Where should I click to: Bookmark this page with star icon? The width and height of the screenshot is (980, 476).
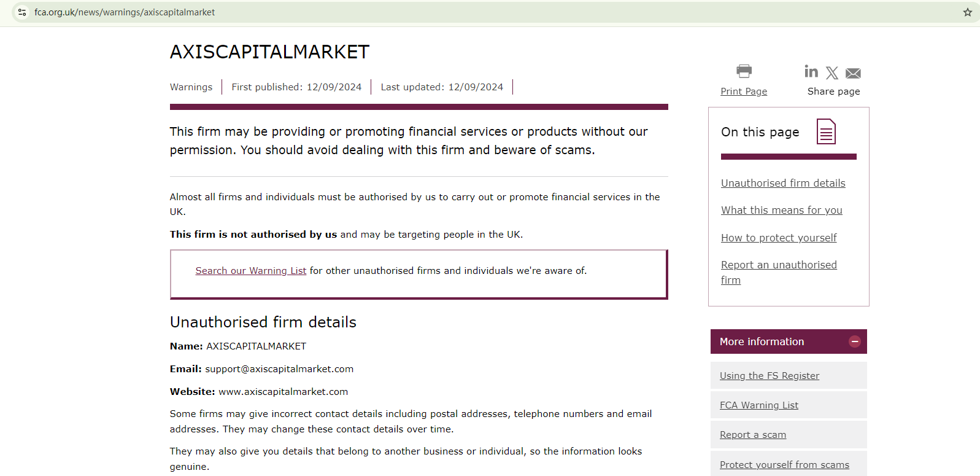coord(967,12)
